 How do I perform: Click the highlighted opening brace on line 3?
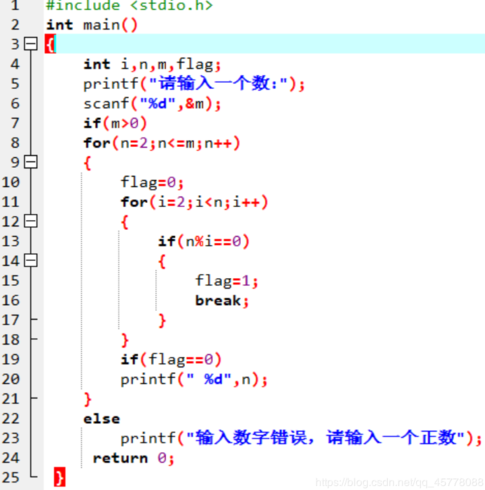click(x=50, y=44)
